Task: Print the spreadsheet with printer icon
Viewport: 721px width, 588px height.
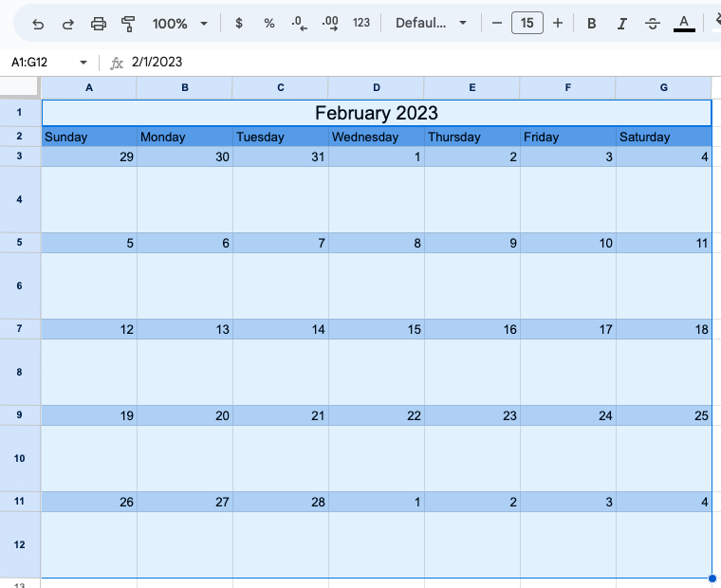Action: [x=99, y=24]
